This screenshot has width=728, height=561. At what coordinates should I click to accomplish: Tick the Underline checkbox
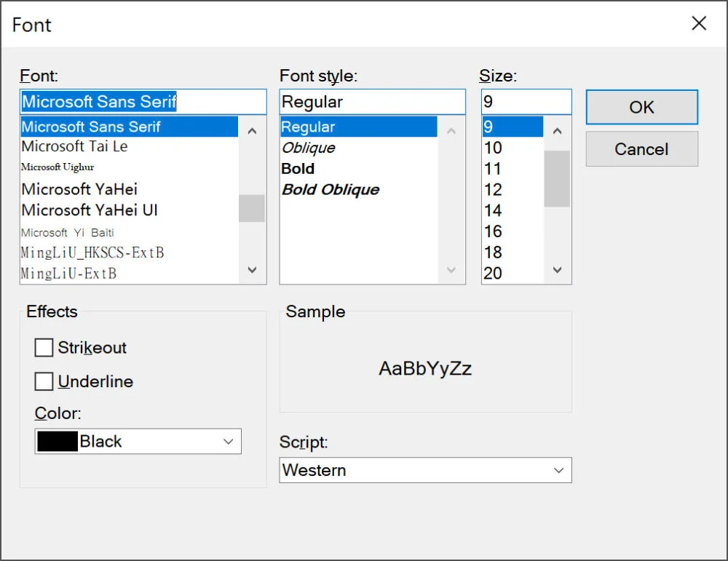(44, 381)
